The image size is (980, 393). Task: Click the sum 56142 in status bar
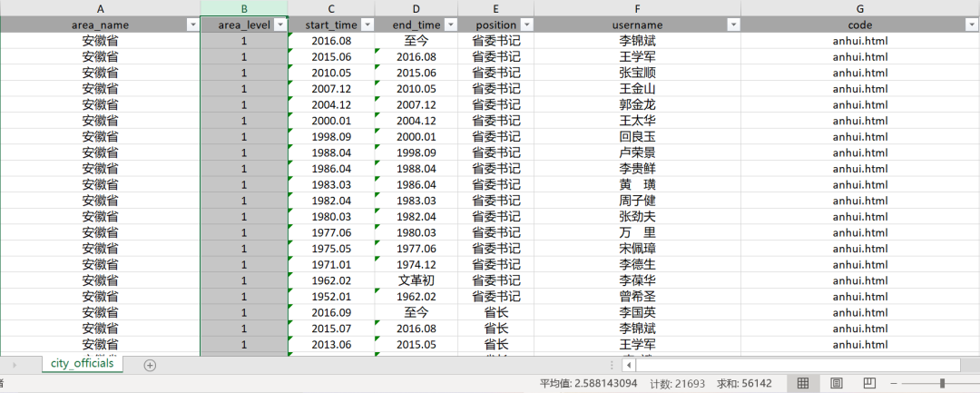(x=745, y=383)
